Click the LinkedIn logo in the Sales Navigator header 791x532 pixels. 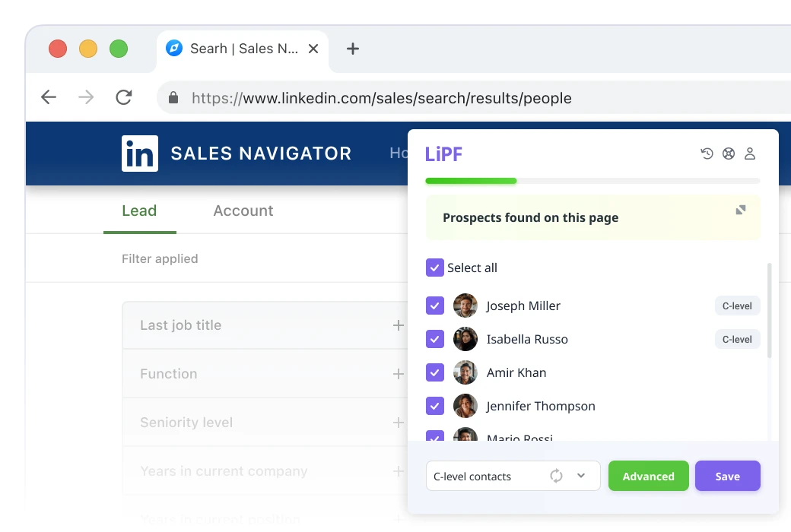[x=140, y=154]
